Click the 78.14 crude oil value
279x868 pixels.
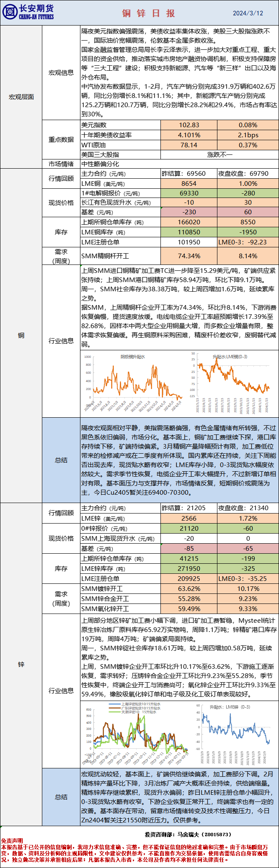(x=189, y=145)
